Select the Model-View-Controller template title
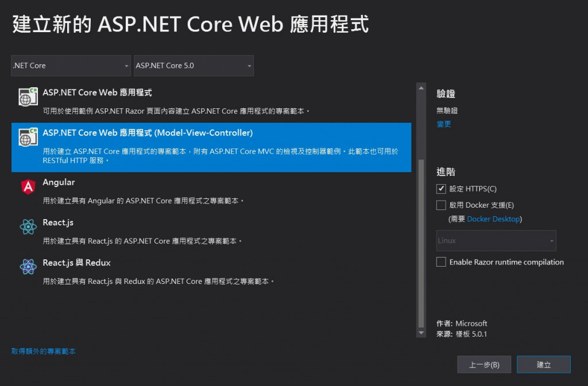 [148, 133]
